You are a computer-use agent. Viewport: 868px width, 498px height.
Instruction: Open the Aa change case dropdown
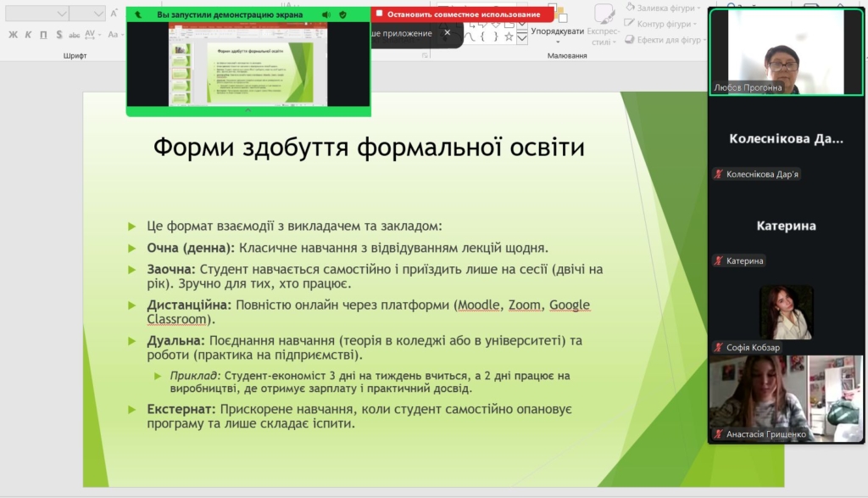pos(114,35)
